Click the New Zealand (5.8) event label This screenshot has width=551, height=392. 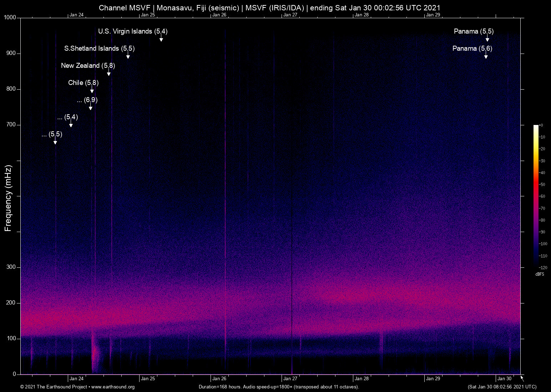(88, 66)
